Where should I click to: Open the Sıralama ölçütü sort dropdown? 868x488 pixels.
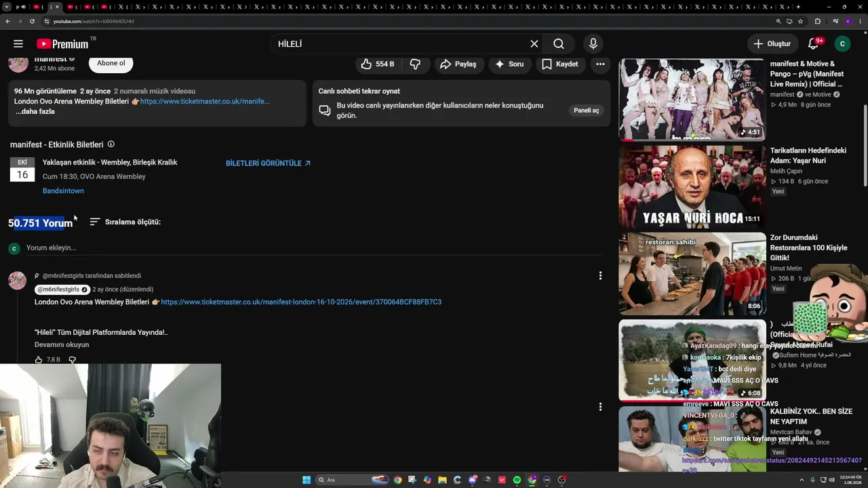click(x=125, y=222)
